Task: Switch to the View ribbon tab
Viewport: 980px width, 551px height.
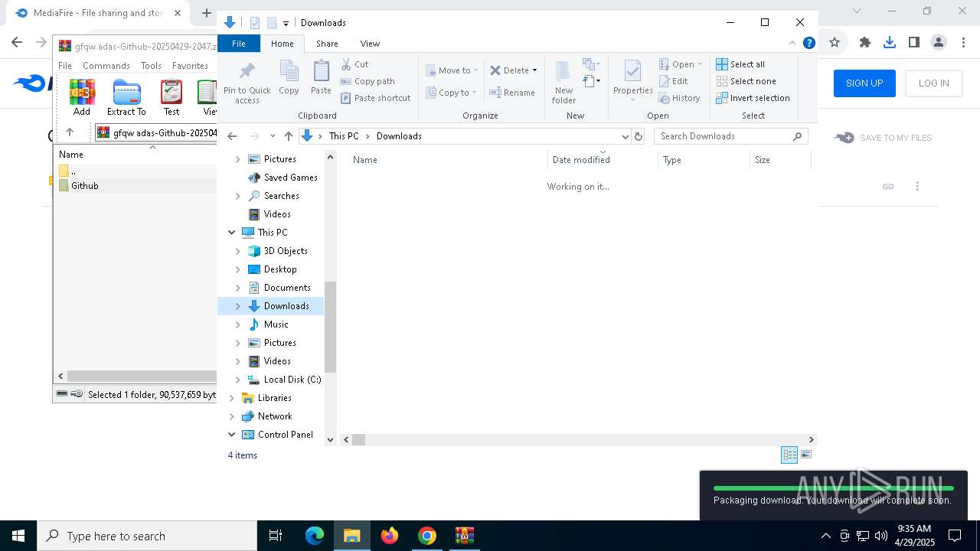Action: pyautogui.click(x=370, y=44)
